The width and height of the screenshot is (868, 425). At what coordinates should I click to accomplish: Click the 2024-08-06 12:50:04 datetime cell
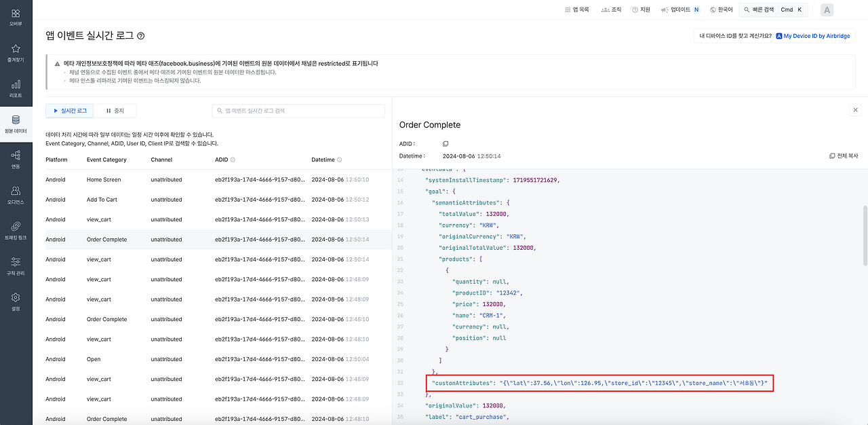pos(340,359)
